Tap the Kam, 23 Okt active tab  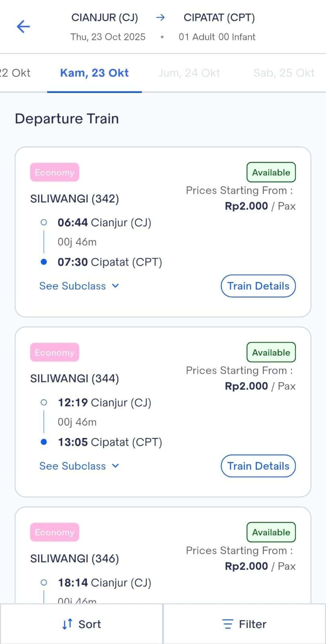[x=94, y=73]
